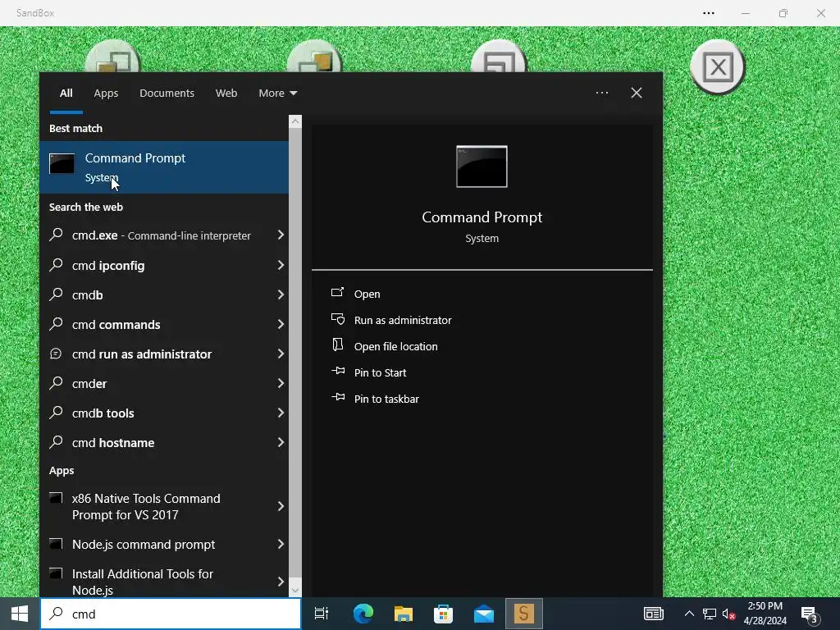Viewport: 840px width, 630px height.
Task: Expand the cmder suggestion arrow
Action: point(281,382)
